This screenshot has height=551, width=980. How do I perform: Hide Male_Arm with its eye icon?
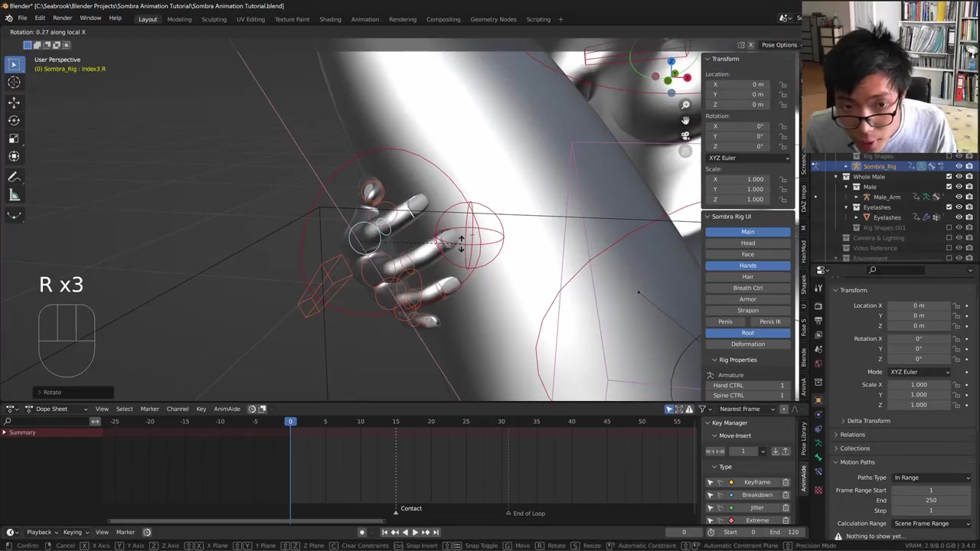tap(959, 197)
